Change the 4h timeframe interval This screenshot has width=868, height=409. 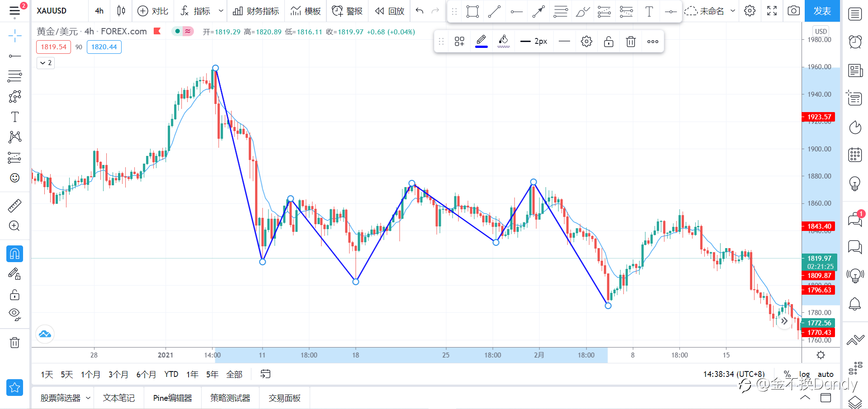click(99, 11)
